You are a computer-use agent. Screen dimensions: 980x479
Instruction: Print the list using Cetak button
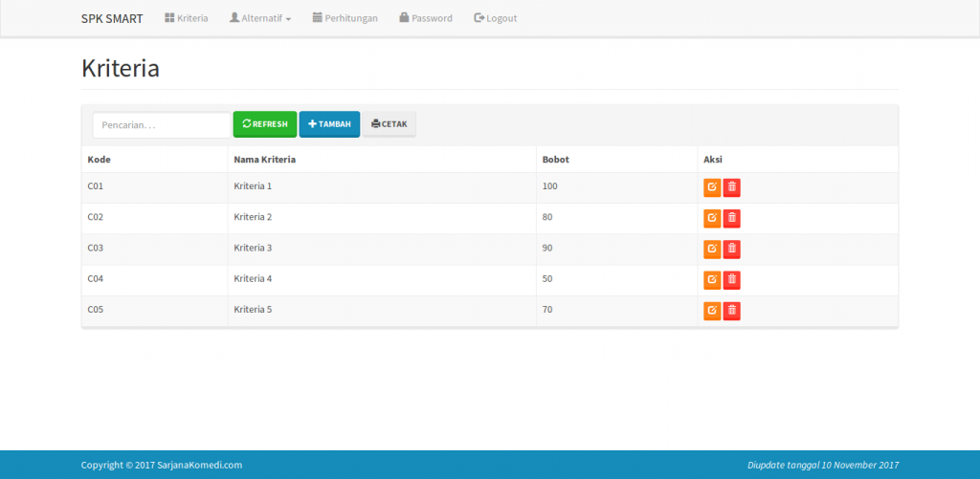click(x=390, y=123)
